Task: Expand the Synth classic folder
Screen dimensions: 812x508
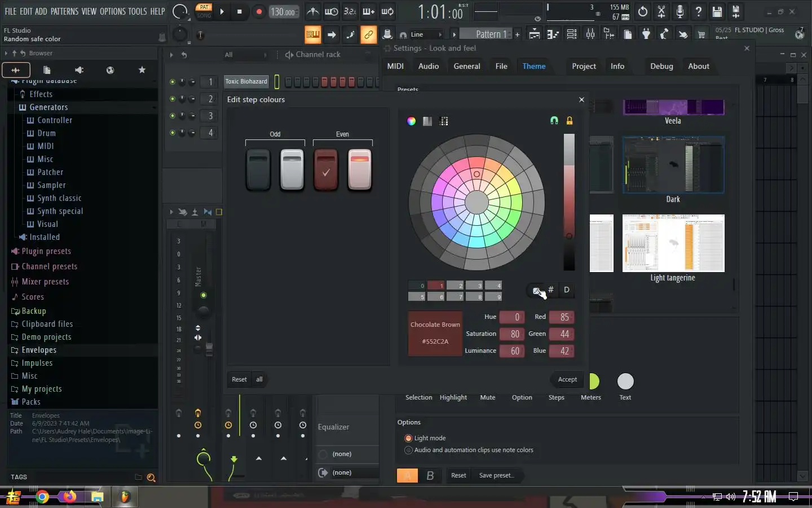Action: coord(59,198)
